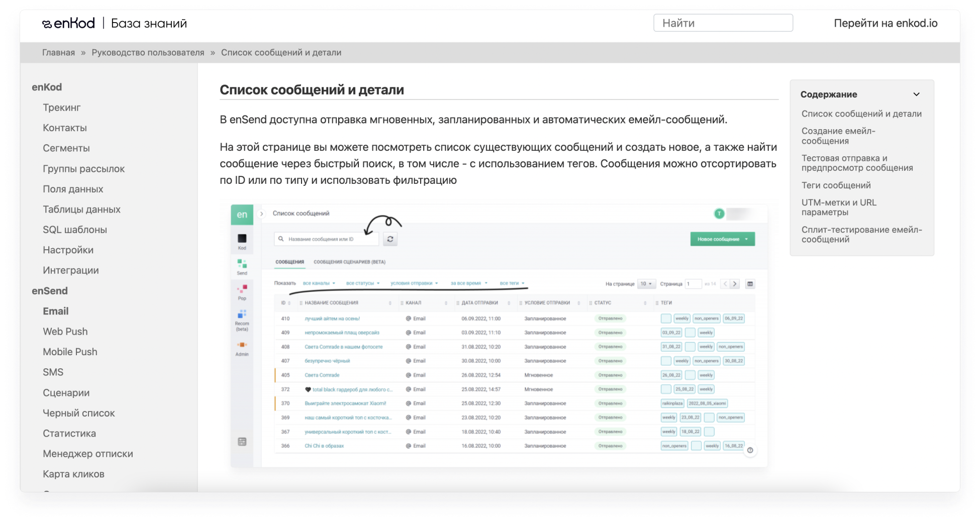980x522 pixels.
Task: Open Web Push in the left navigation
Action: [65, 332]
